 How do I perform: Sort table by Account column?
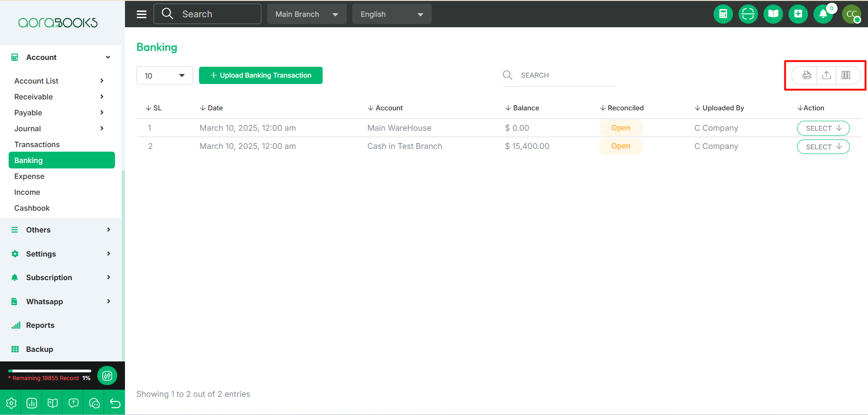pos(385,108)
